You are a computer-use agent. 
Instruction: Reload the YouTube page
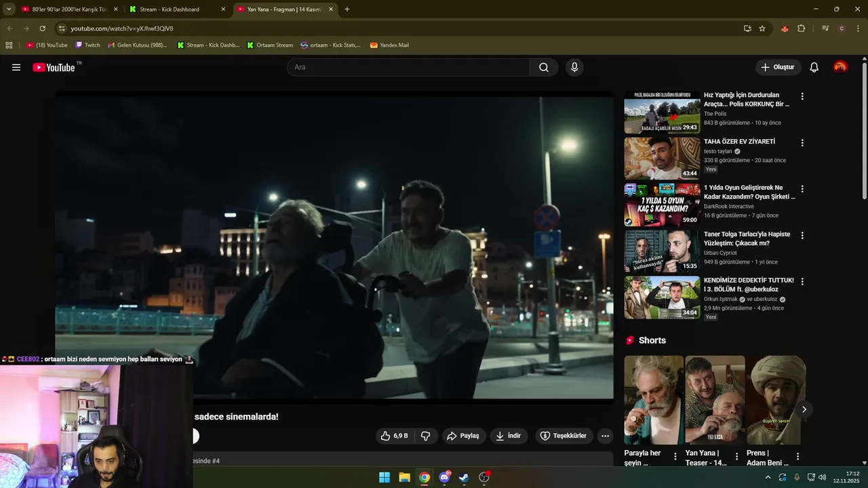point(42,28)
